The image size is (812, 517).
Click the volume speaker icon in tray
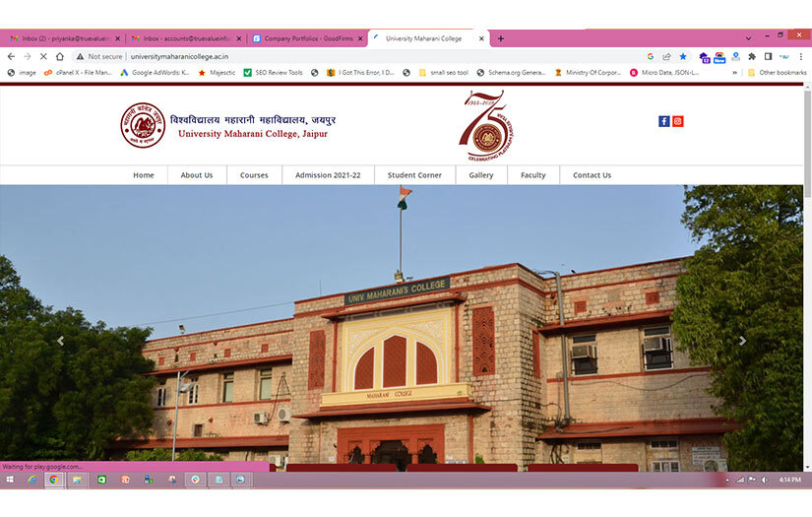tap(765, 480)
